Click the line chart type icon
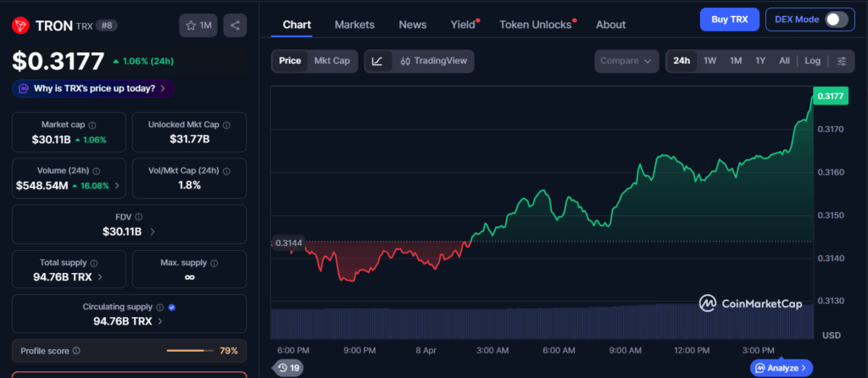The image size is (868, 378). click(x=377, y=61)
